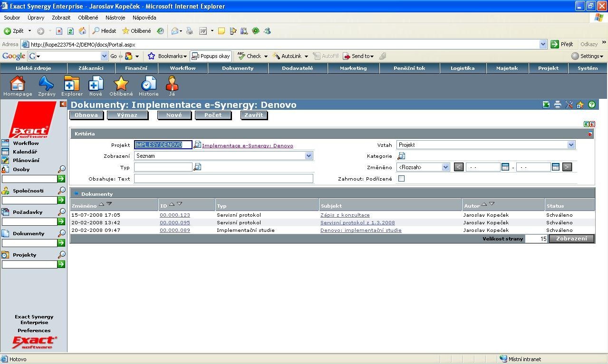This screenshot has height=364, width=608.
Task: Sort ID column ascending
Action: click(x=172, y=204)
